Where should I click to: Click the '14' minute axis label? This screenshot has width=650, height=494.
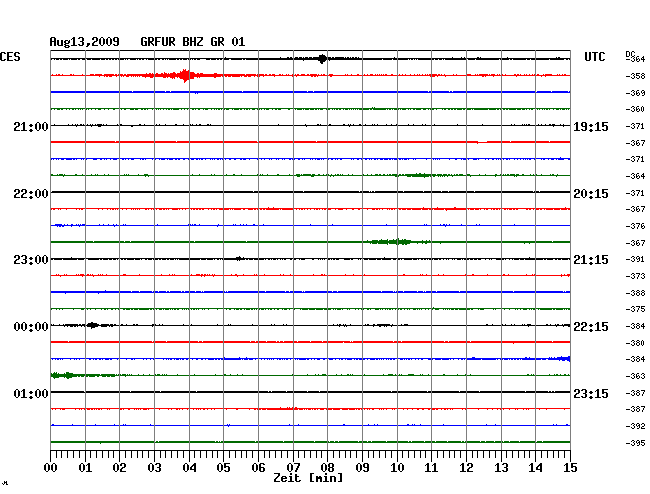coord(535,468)
